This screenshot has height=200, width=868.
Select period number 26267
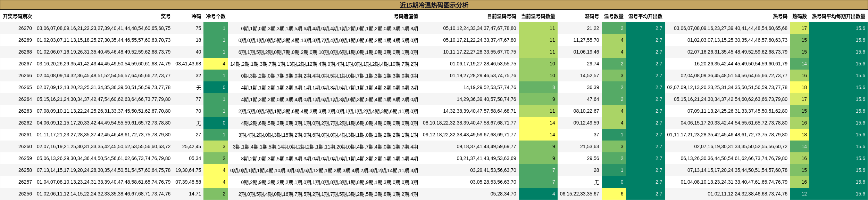25,64
